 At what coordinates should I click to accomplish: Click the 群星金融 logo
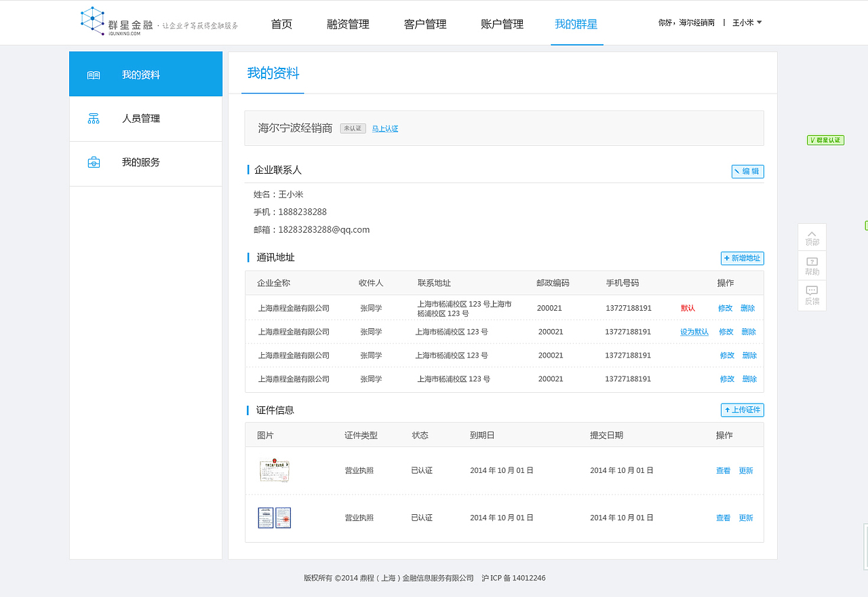(x=92, y=20)
